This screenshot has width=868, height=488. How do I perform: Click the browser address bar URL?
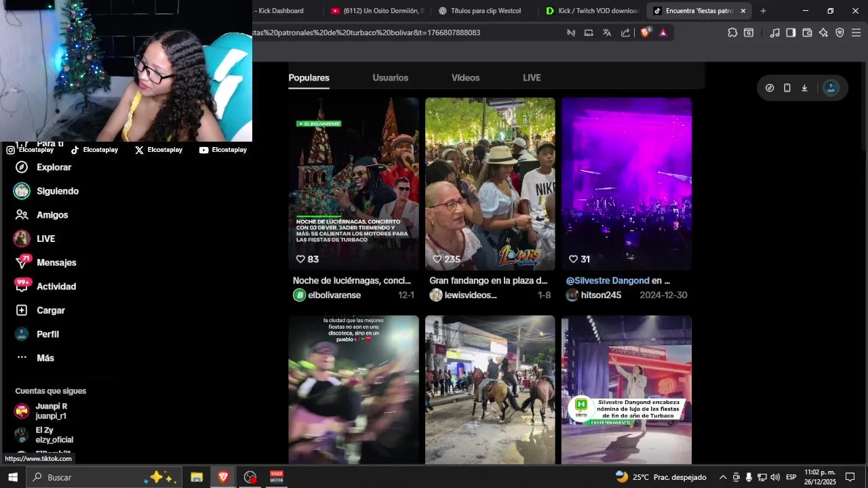coord(366,33)
